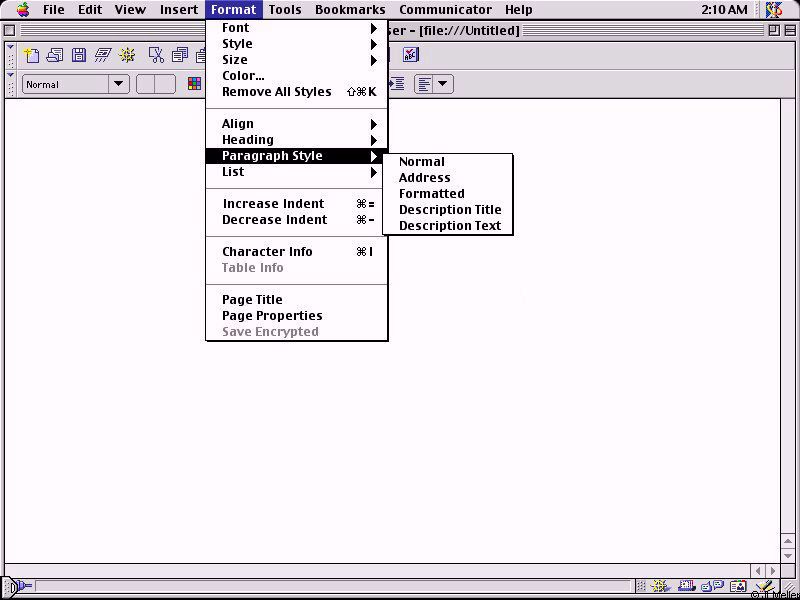This screenshot has height=600, width=800.
Task: Click the Save (floppy disk) toolbar icon
Action: point(78,55)
